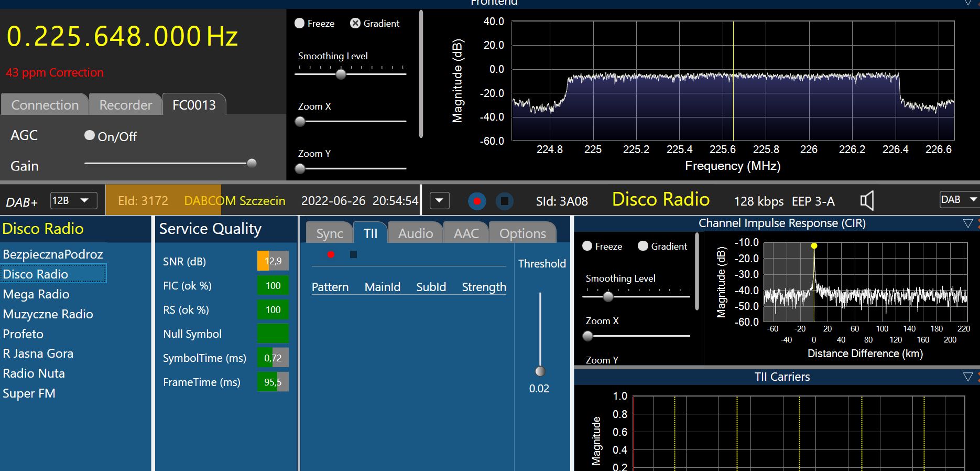
Task: Click the red record button in service bar
Action: pyautogui.click(x=477, y=201)
